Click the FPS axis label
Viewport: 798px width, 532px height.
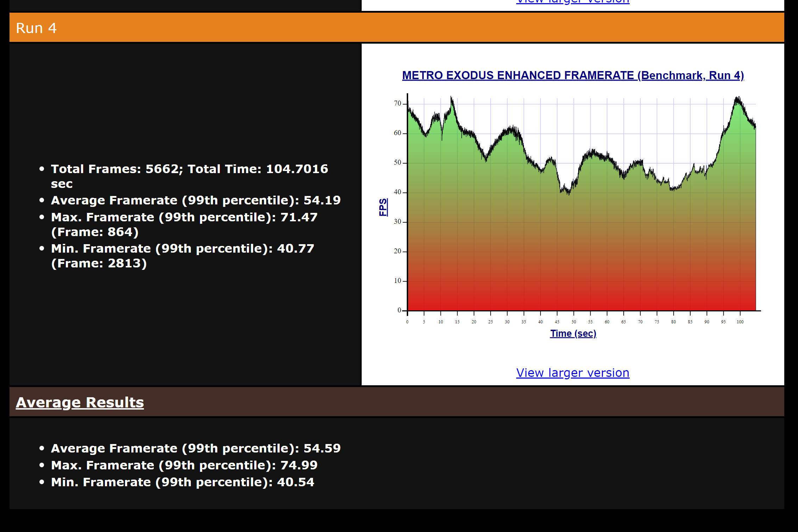click(x=383, y=207)
